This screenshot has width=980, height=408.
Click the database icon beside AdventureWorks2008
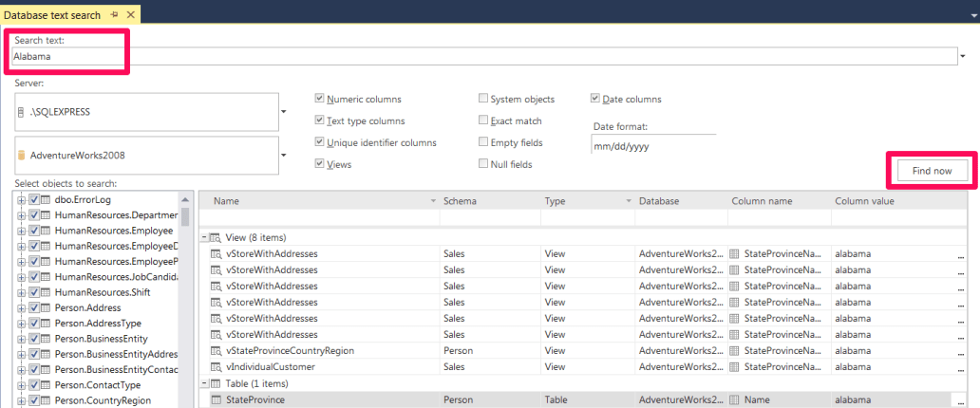point(21,155)
